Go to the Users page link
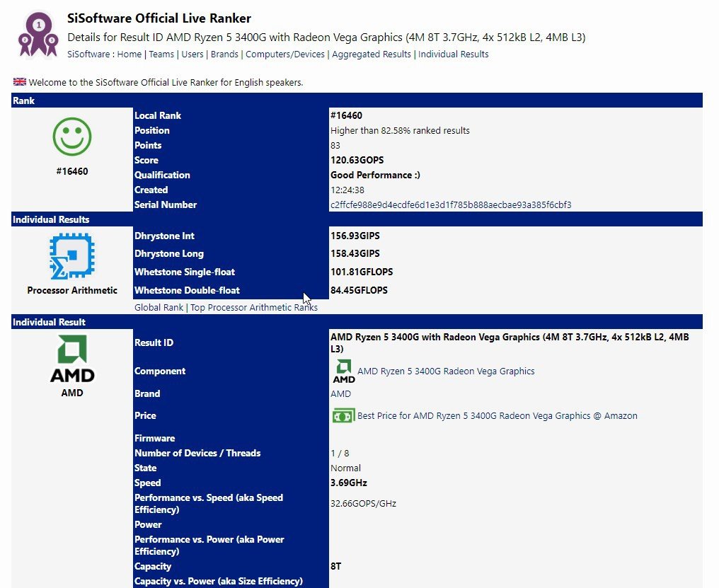 [x=192, y=54]
